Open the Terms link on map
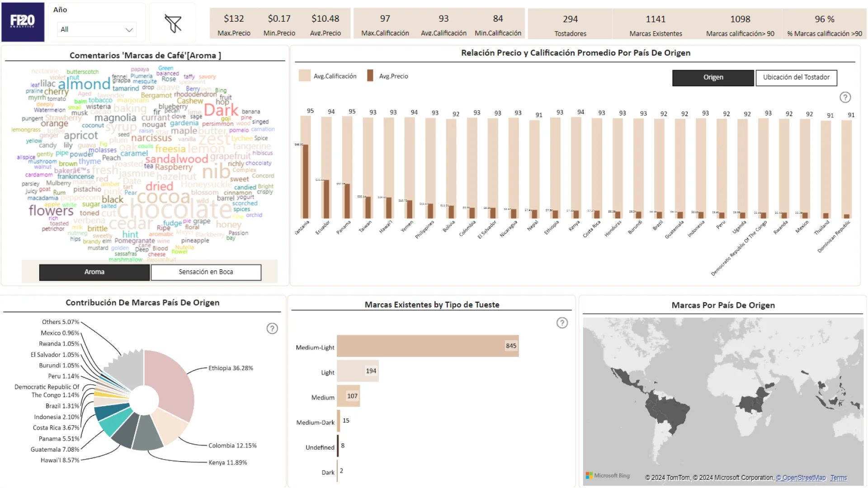 coord(839,478)
